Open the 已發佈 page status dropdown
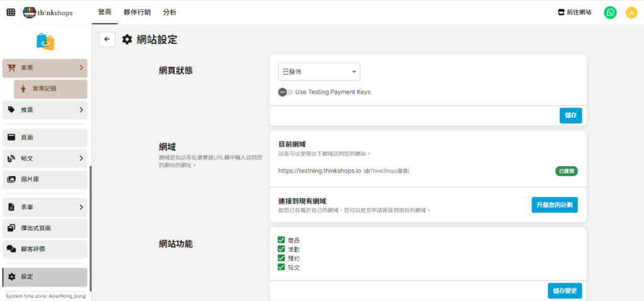The height and width of the screenshot is (301, 644). pos(319,72)
